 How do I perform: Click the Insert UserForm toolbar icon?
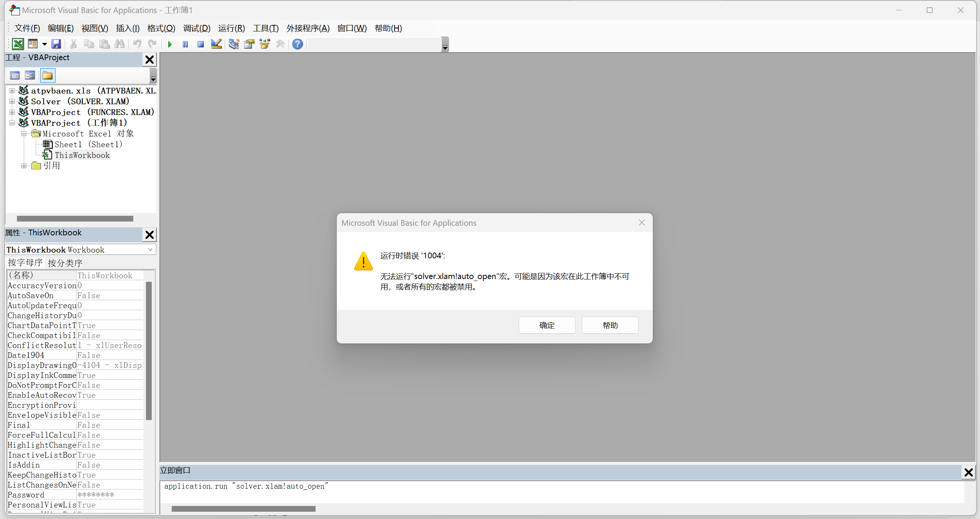pyautogui.click(x=33, y=44)
